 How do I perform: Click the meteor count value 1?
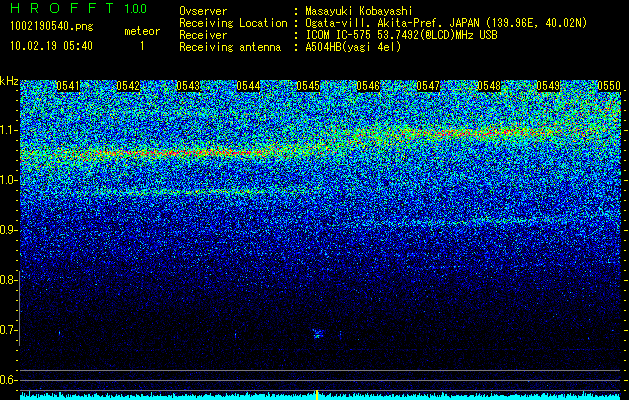(x=142, y=46)
